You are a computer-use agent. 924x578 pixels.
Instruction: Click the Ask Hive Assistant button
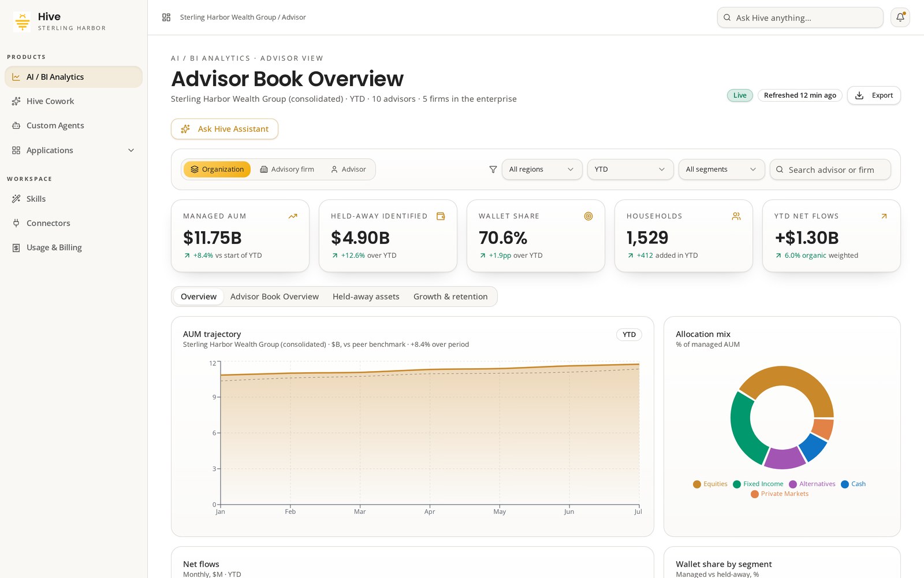(225, 129)
